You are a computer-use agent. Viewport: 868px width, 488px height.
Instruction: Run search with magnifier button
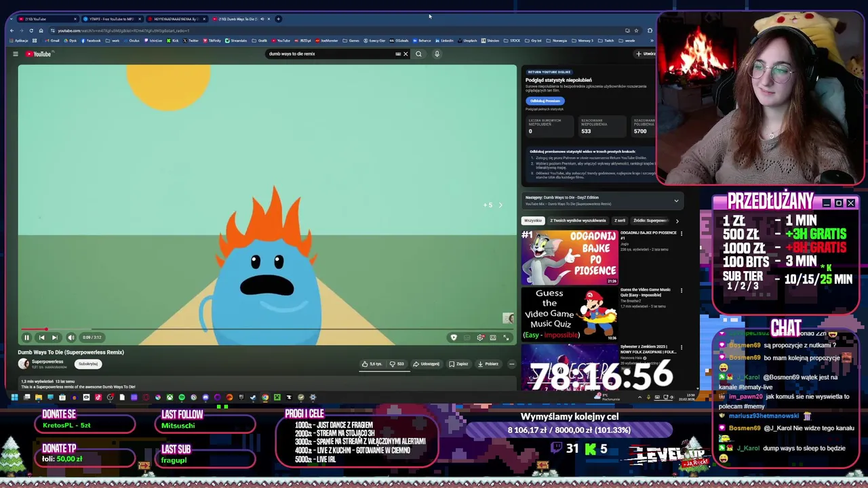(x=418, y=54)
